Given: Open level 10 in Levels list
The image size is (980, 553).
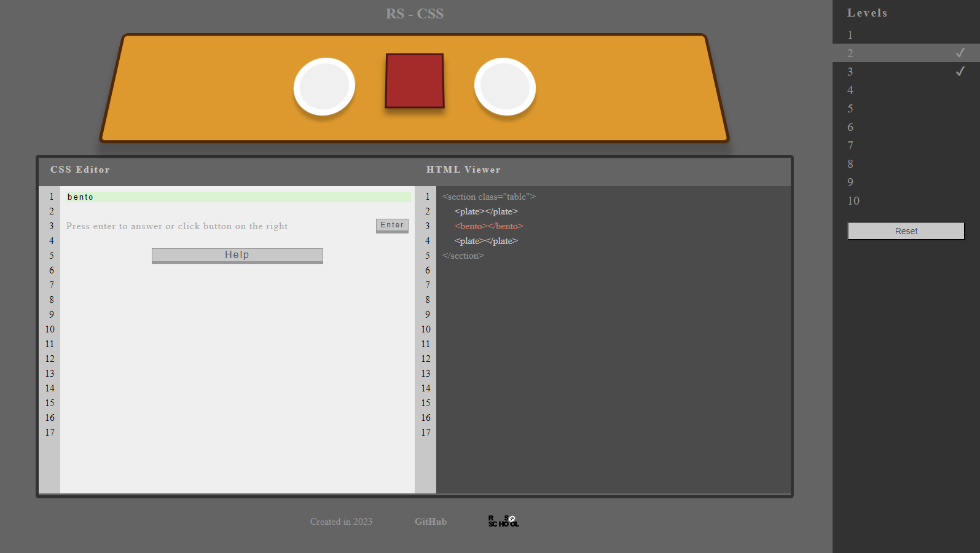Looking at the screenshot, I should tap(906, 200).
